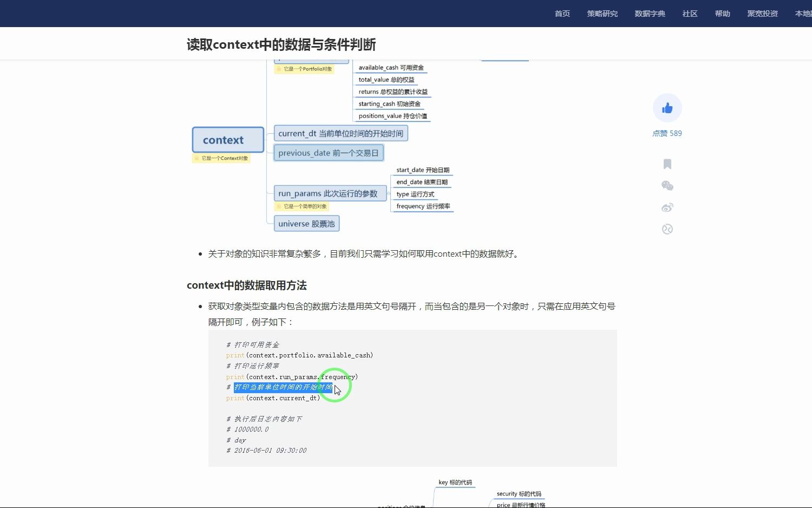Image resolution: width=812 pixels, height=508 pixels.
Task: Click 它是一个简单的对象 yellow note
Action: click(x=302, y=206)
